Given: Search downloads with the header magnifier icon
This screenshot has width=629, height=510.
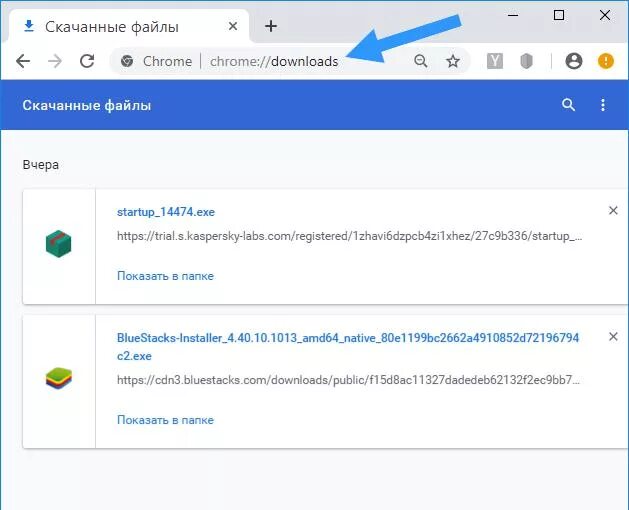Looking at the screenshot, I should pyautogui.click(x=568, y=105).
